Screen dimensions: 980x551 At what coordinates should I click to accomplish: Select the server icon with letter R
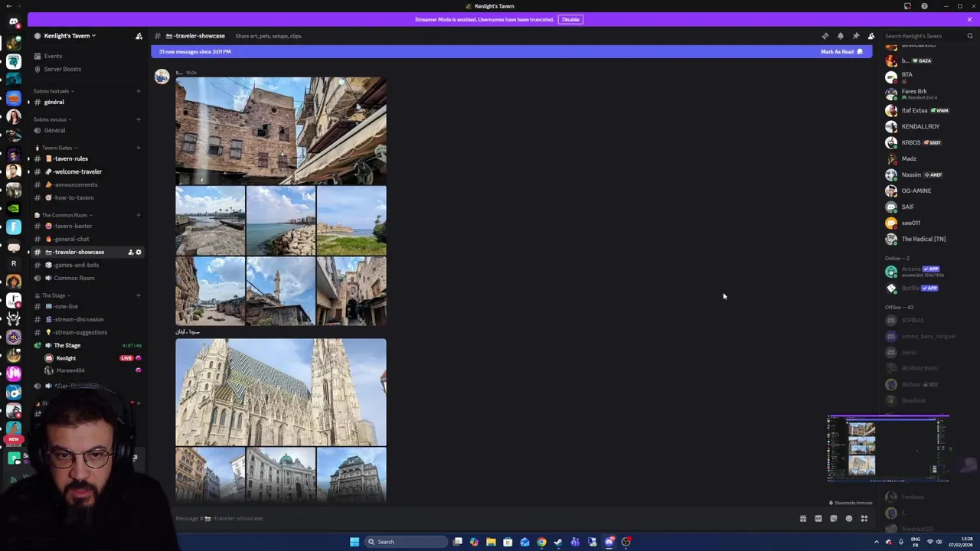click(13, 263)
